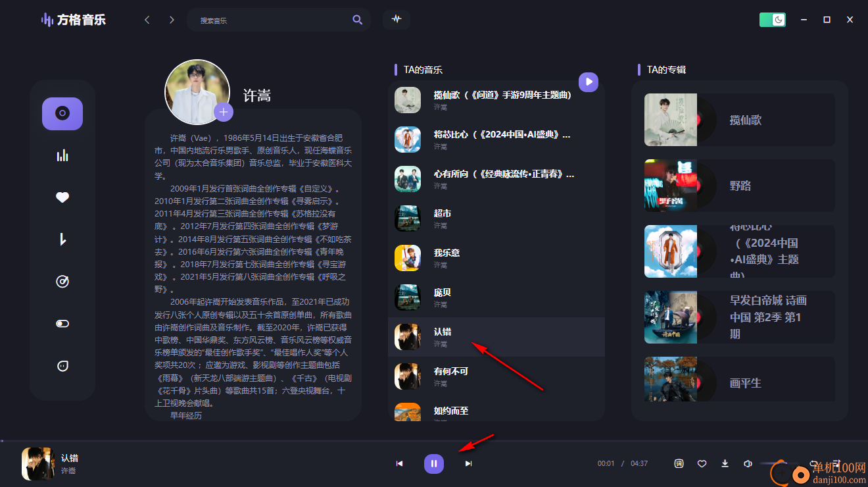868x487 pixels.
Task: Click the 我乐意 song cover thumbnail
Action: click(x=408, y=258)
